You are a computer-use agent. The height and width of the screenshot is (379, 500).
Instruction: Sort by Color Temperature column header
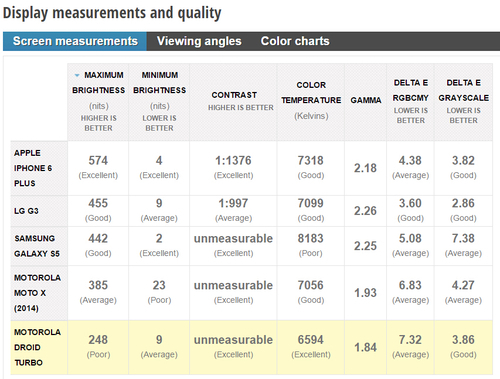point(311,102)
